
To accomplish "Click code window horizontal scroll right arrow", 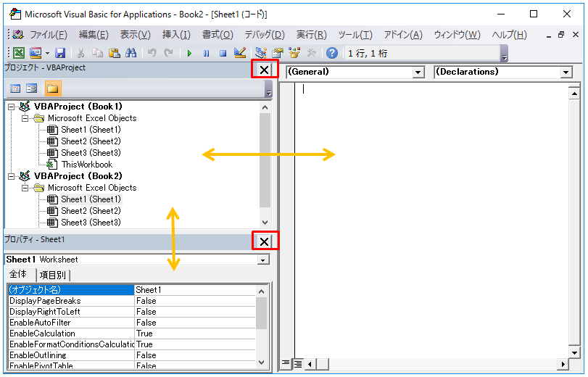I will coord(563,364).
